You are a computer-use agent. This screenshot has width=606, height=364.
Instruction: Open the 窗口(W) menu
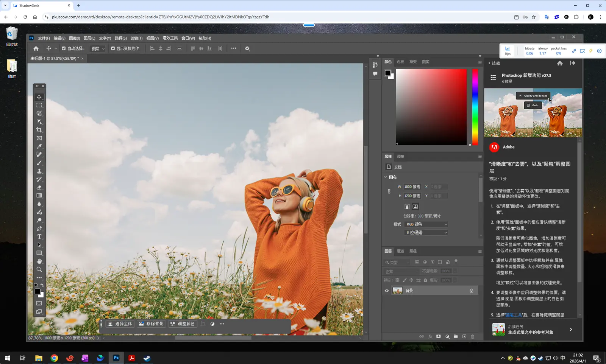tap(188, 38)
